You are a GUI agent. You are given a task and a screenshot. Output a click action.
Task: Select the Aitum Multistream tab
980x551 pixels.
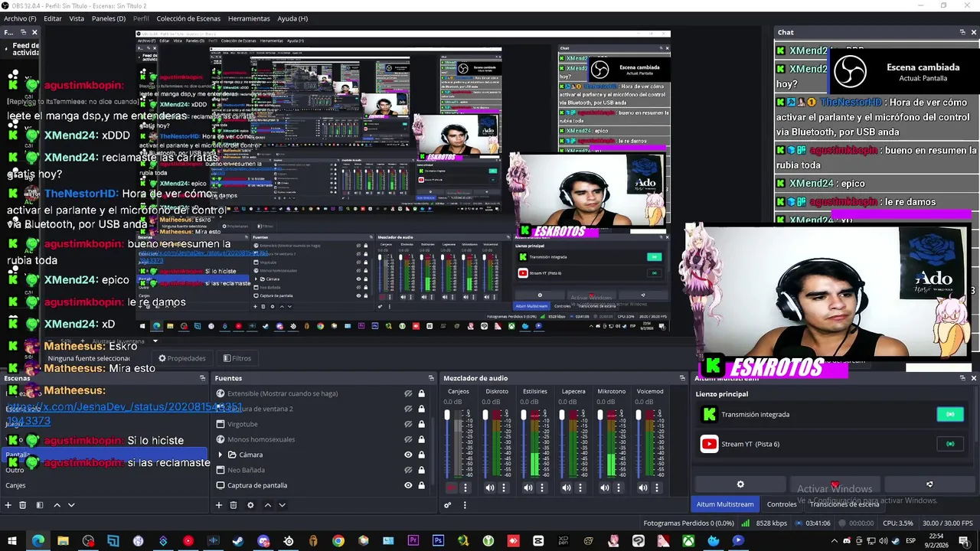coord(725,504)
